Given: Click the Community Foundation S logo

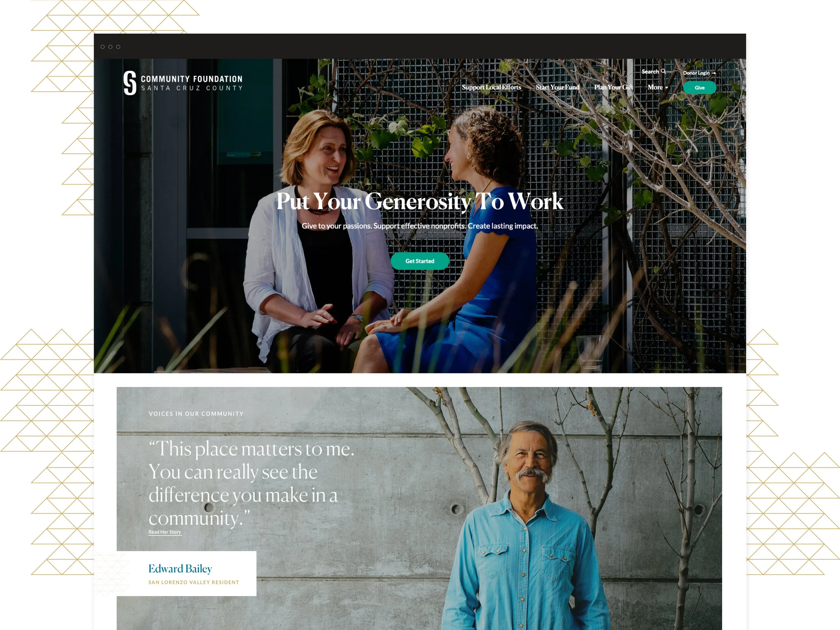Looking at the screenshot, I should pyautogui.click(x=130, y=83).
